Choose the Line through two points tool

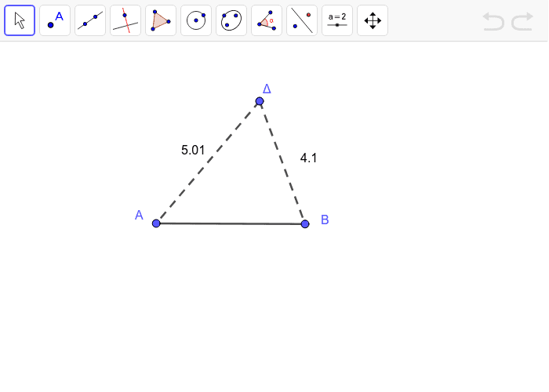pyautogui.click(x=90, y=20)
